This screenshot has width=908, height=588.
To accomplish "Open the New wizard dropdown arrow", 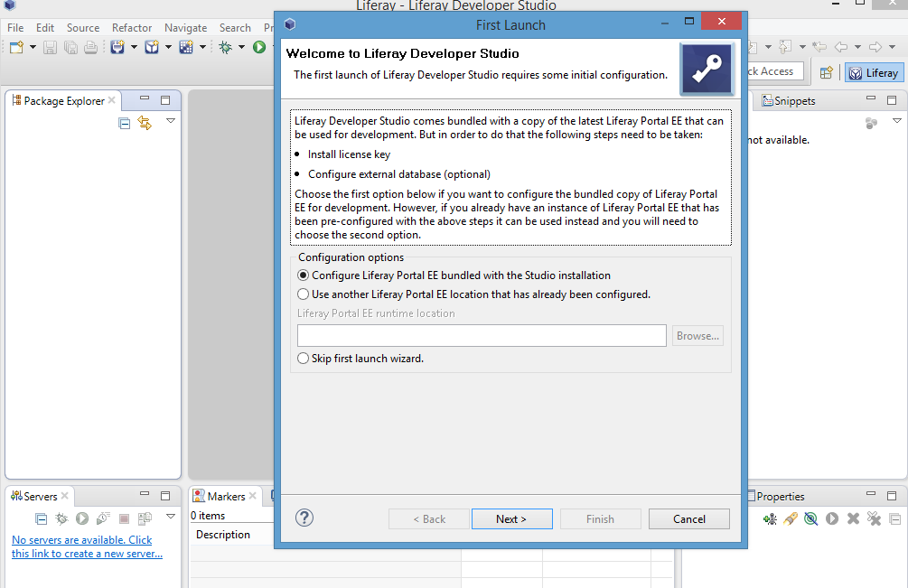I will coord(33,48).
